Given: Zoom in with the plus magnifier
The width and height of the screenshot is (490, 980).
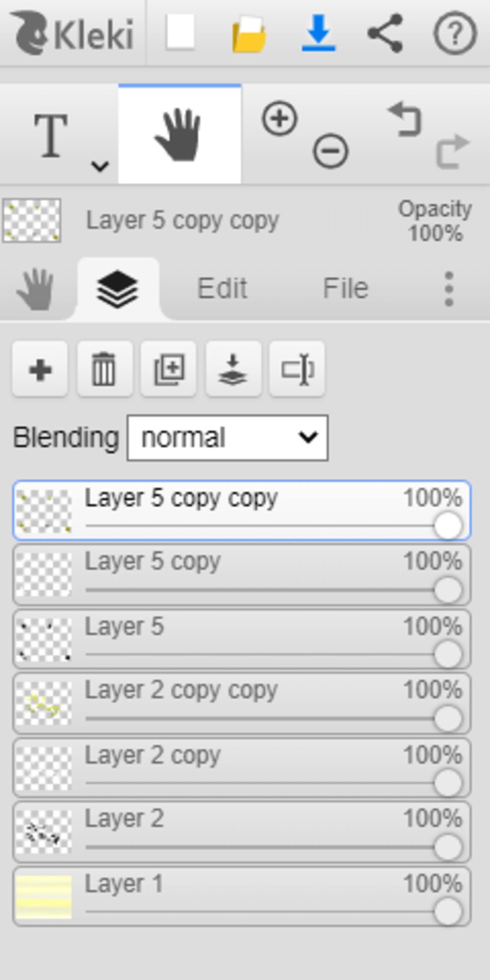Looking at the screenshot, I should point(280,119).
